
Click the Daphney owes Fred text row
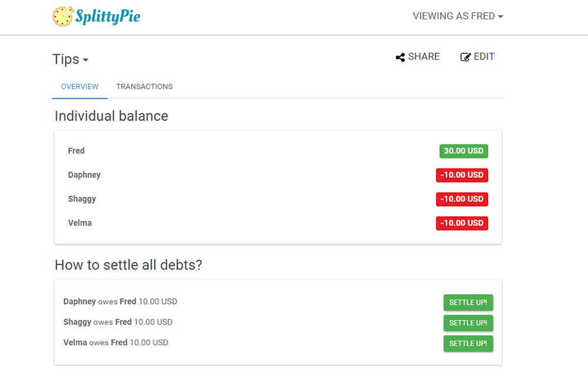coord(120,302)
